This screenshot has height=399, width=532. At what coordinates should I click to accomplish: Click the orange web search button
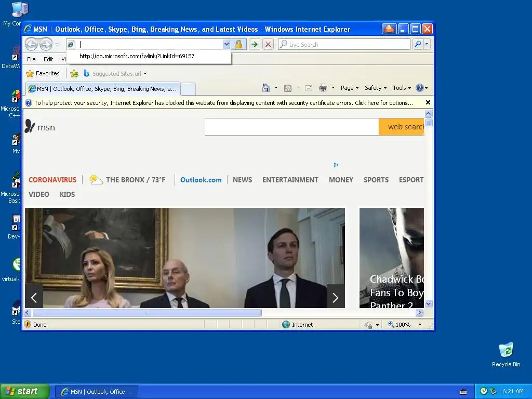[x=402, y=127]
